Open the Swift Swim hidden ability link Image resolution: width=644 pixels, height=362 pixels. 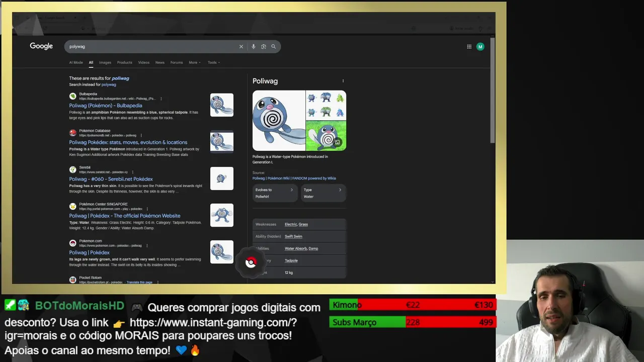click(293, 236)
